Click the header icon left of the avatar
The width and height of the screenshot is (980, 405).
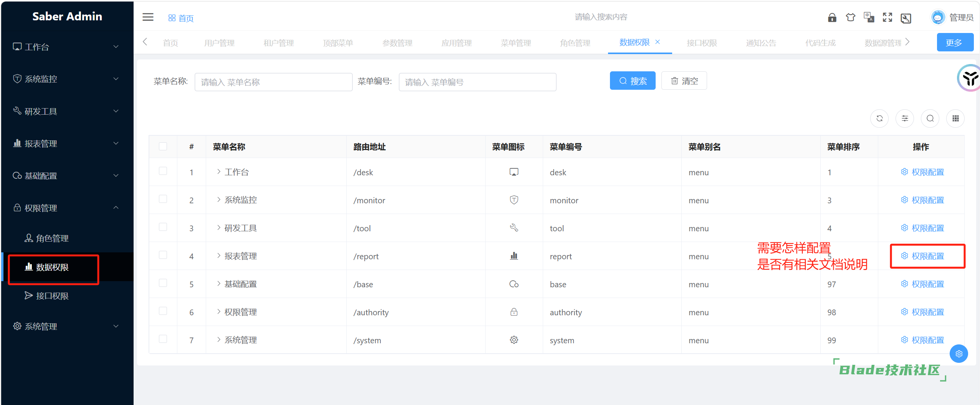tap(906, 18)
